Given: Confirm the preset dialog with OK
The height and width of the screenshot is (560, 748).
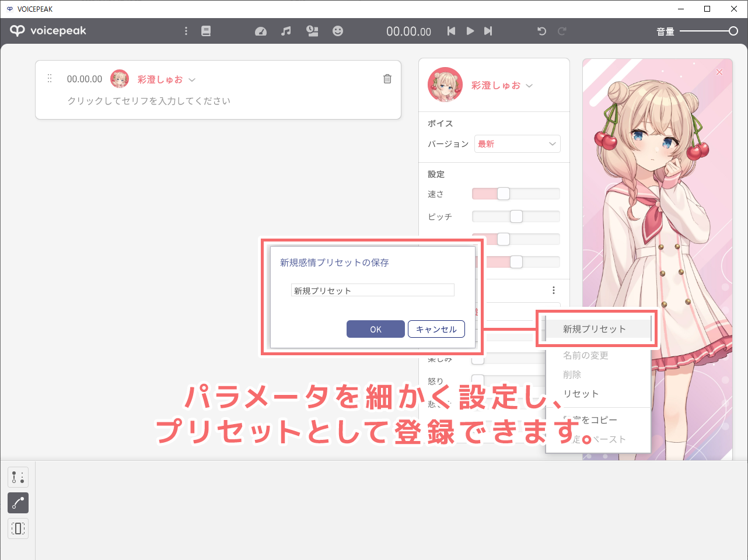Looking at the screenshot, I should point(376,329).
